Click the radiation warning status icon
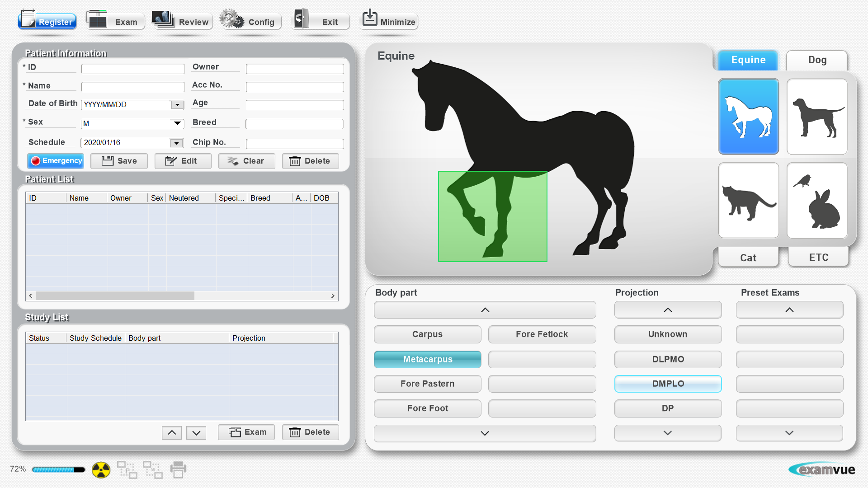Viewport: 868px width, 488px height. (x=101, y=470)
